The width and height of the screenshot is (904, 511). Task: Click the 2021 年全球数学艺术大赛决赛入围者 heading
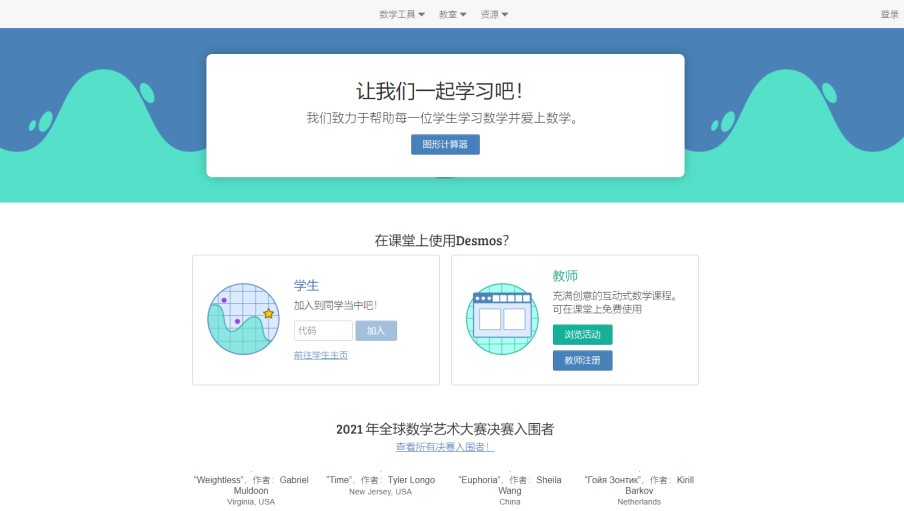pos(445,429)
